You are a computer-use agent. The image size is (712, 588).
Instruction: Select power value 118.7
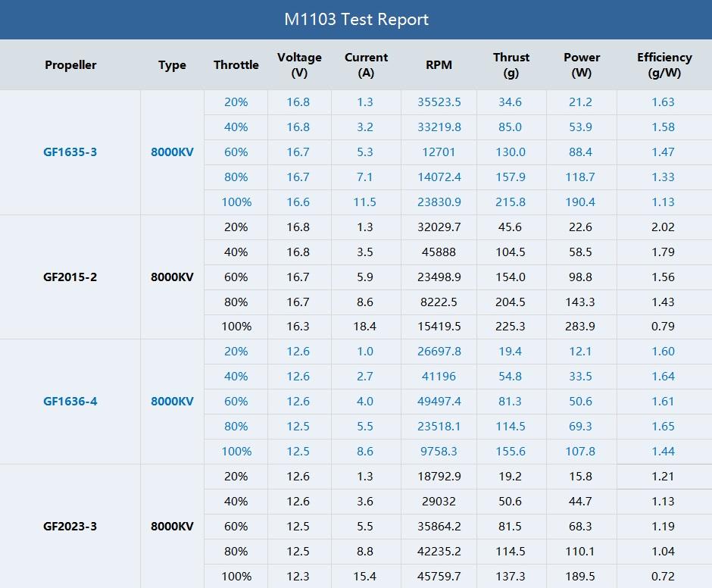(x=580, y=177)
